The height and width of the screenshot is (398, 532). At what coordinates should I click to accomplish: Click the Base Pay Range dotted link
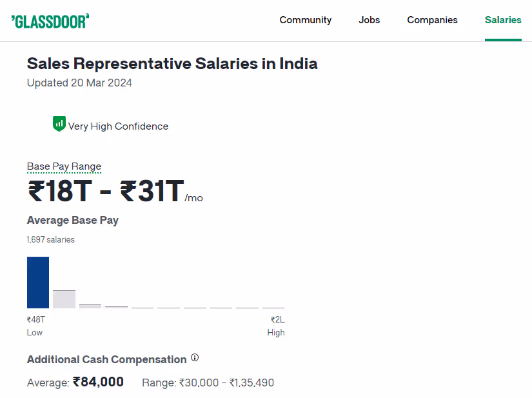(x=64, y=166)
